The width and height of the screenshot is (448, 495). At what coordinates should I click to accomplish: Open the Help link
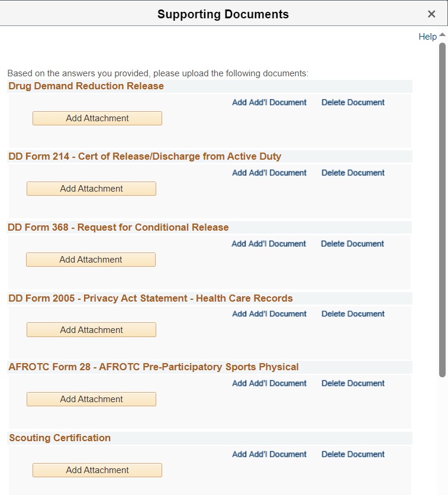[x=427, y=37]
